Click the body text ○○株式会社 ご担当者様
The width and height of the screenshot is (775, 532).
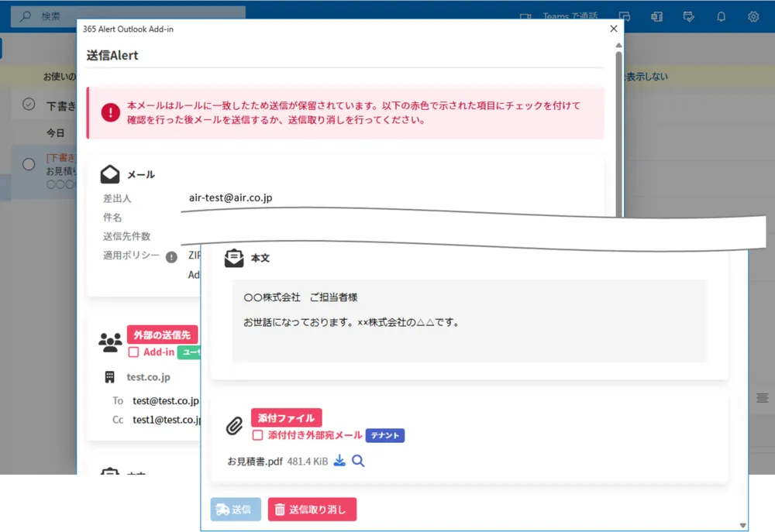301,297
